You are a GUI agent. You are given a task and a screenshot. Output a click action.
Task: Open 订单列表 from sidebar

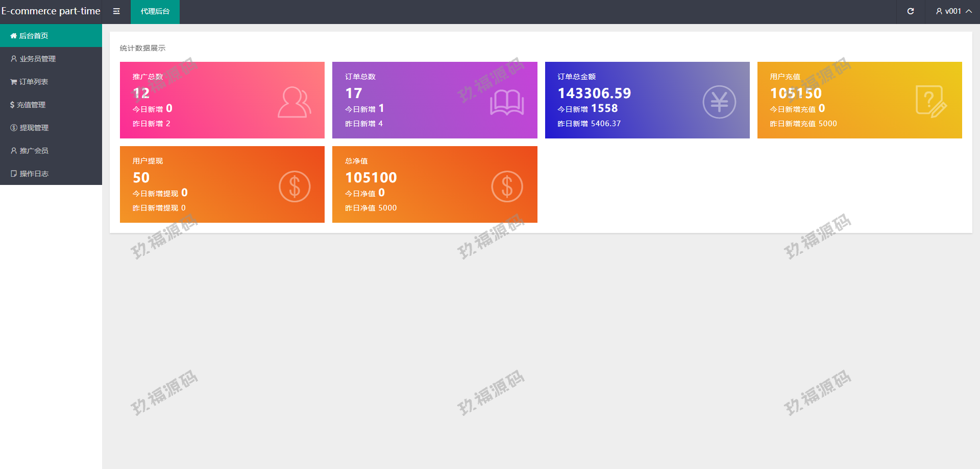tap(34, 82)
